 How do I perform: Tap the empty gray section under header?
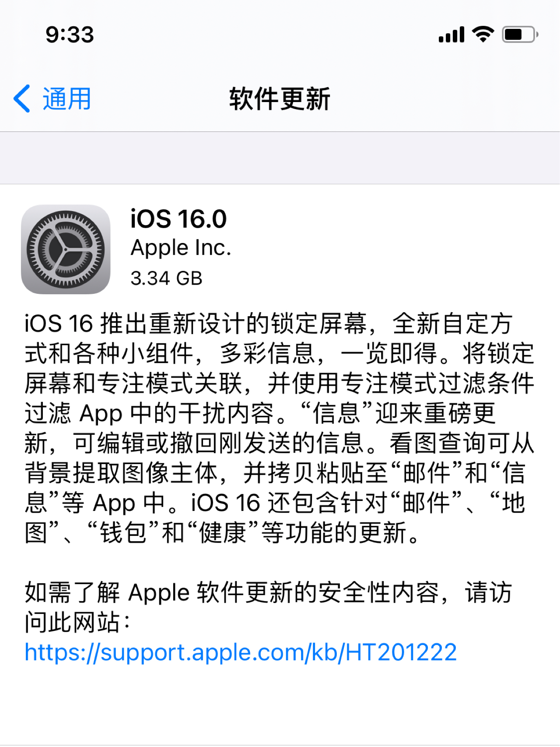point(280,158)
